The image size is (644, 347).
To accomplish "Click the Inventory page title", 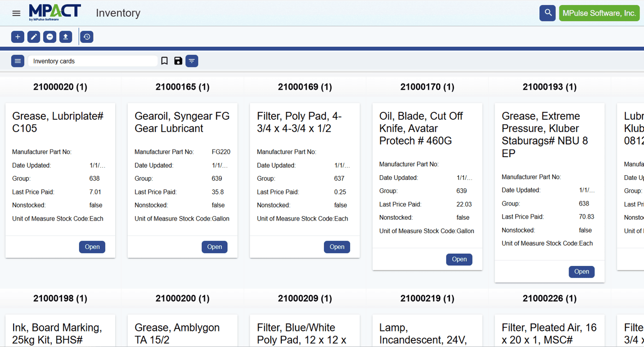I will click(x=118, y=13).
